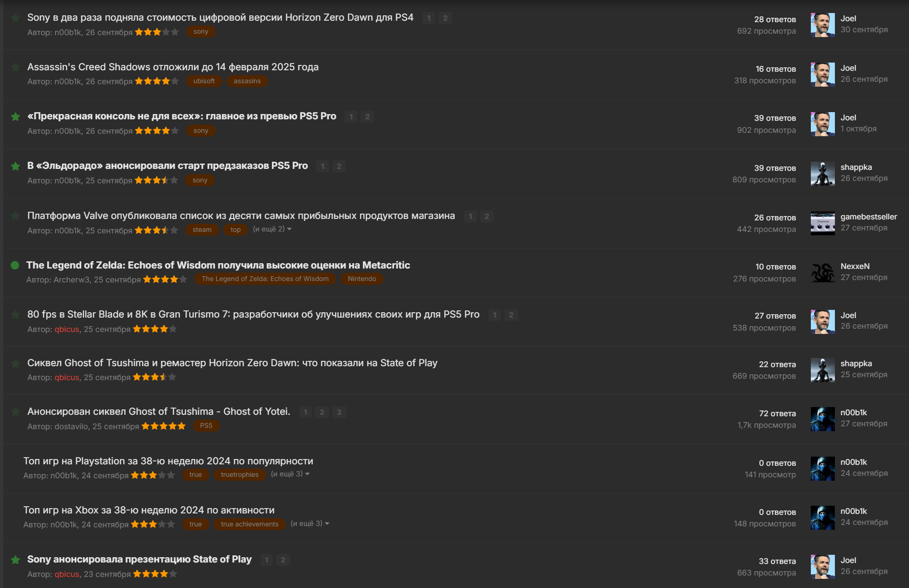The image size is (909, 588).
Task: Open author qbicus on the Stellar Blade topic
Action: pyautogui.click(x=66, y=329)
